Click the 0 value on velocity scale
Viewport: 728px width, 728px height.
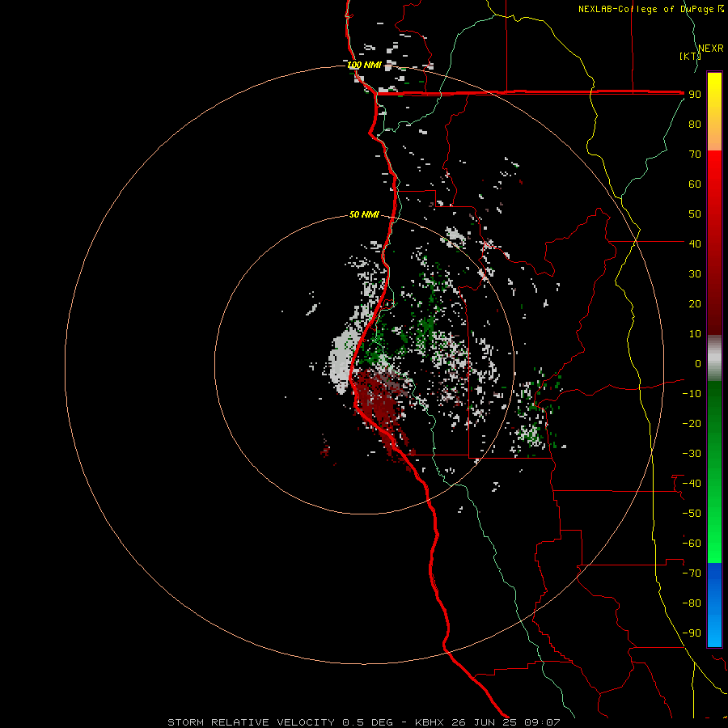point(698,363)
